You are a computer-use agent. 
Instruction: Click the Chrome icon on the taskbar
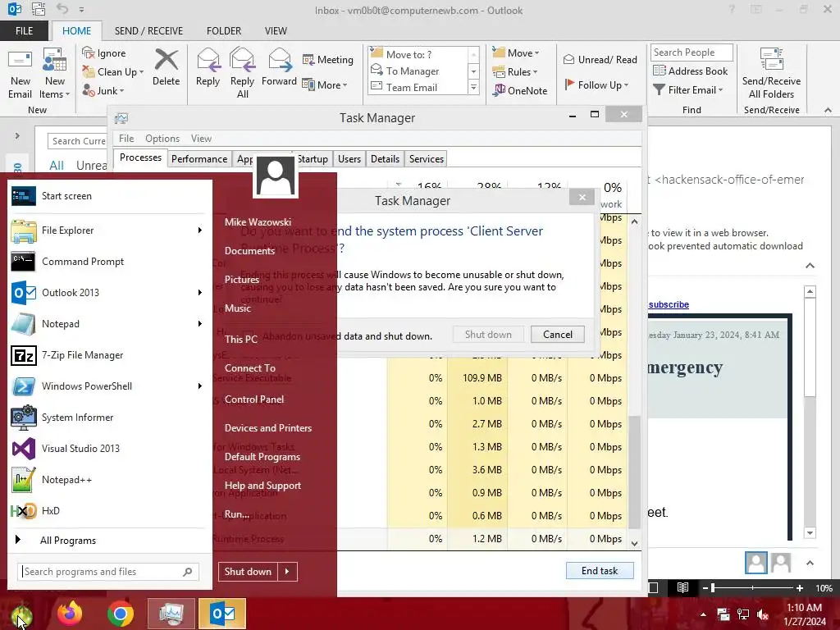[x=120, y=614]
